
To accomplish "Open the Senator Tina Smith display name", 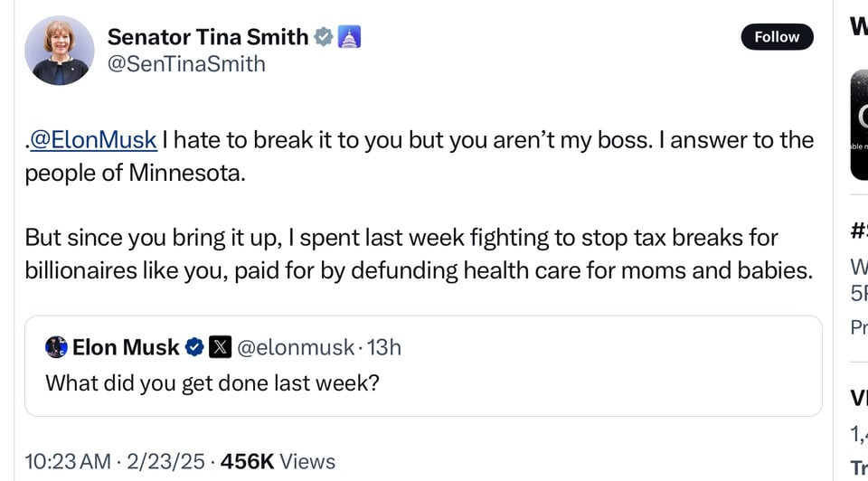I will 207,37.
